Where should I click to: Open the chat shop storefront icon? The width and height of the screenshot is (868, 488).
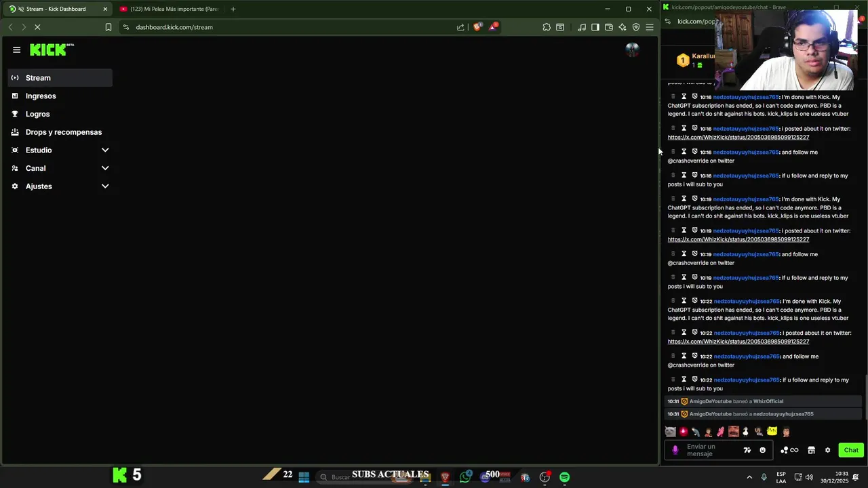811,450
